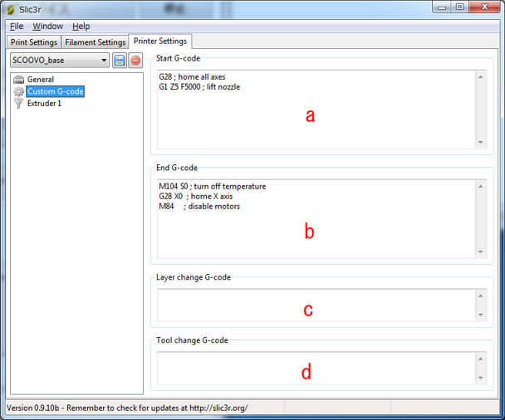Screen dimensions: 505x420
Task: Click inside the Layer change G-code box
Action: point(316,305)
